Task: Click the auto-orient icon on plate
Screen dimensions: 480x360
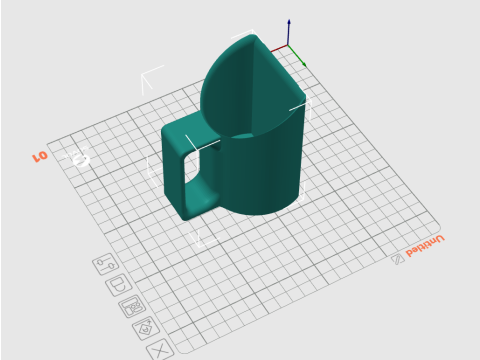Action: coord(146,328)
